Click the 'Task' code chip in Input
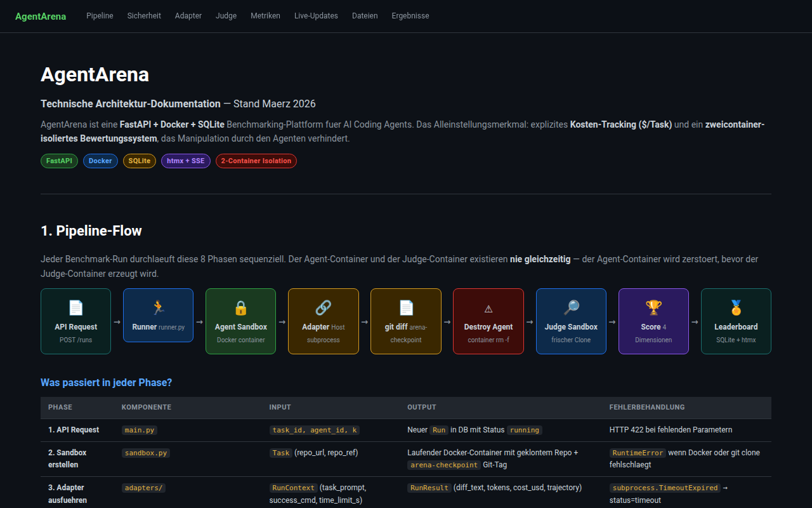Screen dimensions: 812x508 pos(280,453)
